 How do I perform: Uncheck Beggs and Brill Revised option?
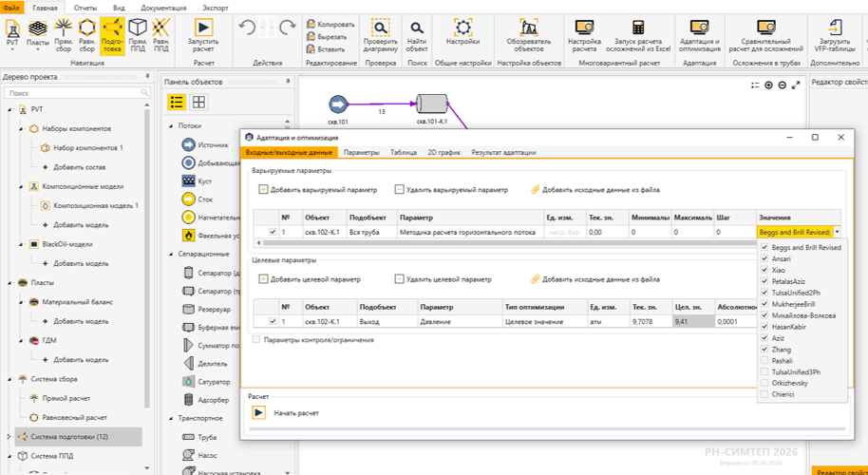click(x=764, y=247)
